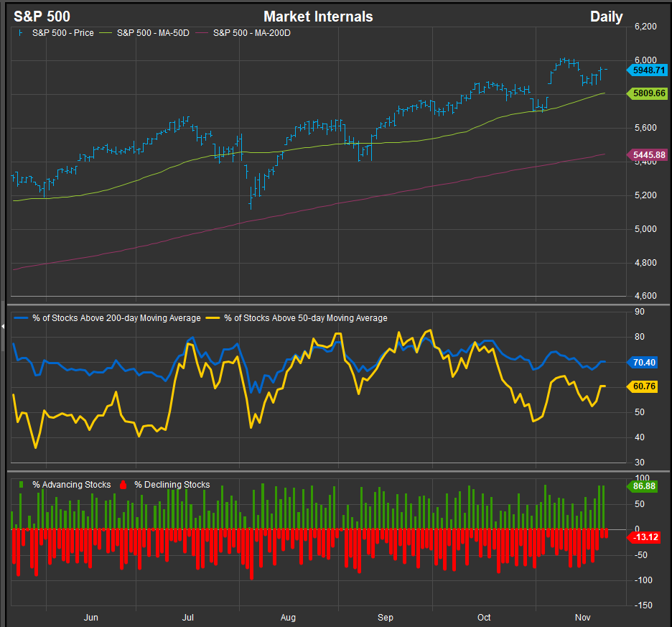Click the 6,000 price axis label
Screen dimensions: 672x627
(645, 60)
